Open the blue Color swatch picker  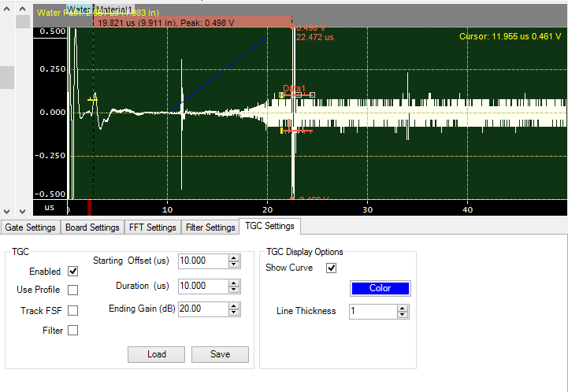[x=380, y=288]
